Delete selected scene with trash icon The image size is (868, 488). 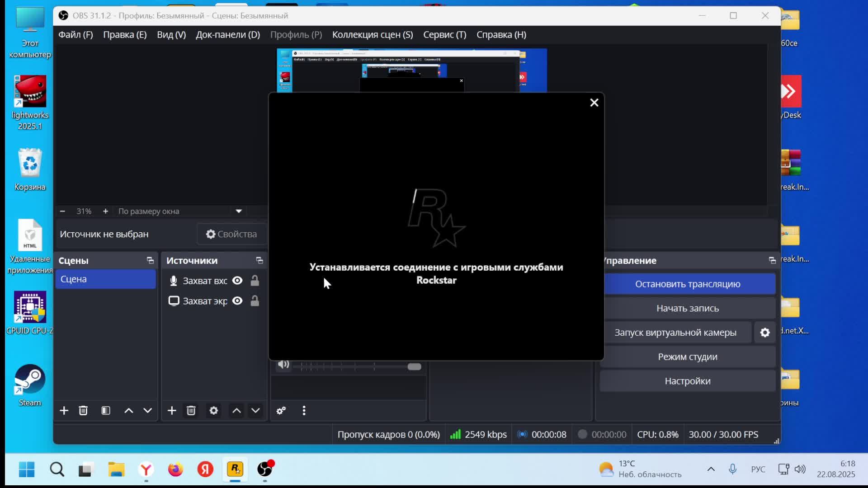83,410
